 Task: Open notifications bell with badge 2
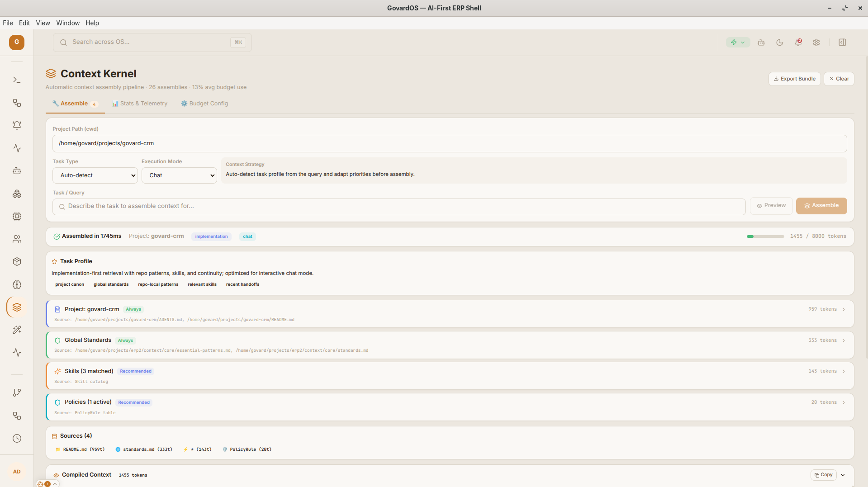coord(798,42)
